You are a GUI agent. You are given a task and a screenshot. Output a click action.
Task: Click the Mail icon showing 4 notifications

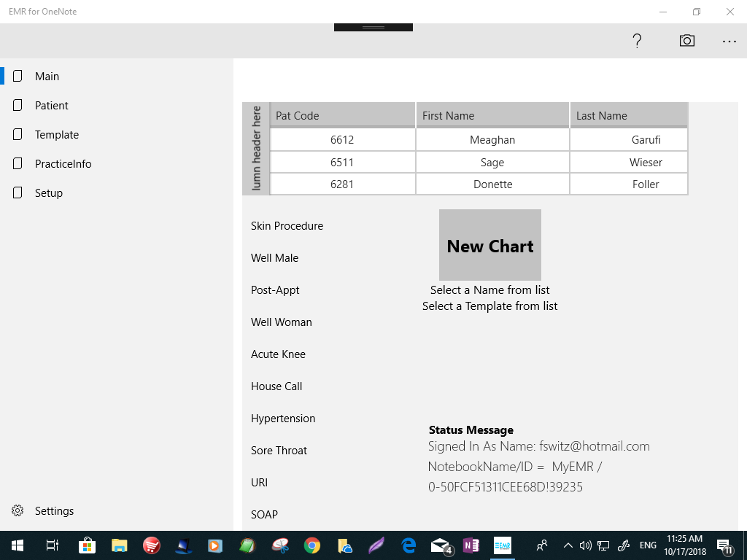(x=439, y=545)
